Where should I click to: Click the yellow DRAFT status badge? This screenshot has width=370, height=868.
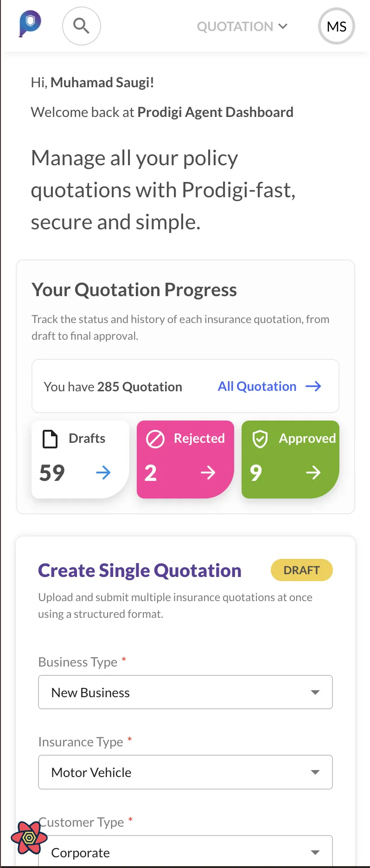(x=302, y=570)
